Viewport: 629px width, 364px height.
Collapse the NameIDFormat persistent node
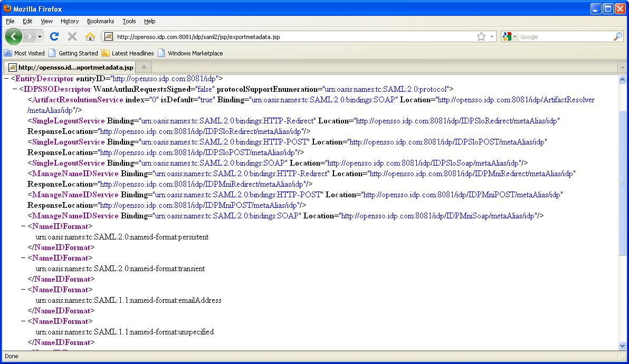pyautogui.click(x=23, y=226)
